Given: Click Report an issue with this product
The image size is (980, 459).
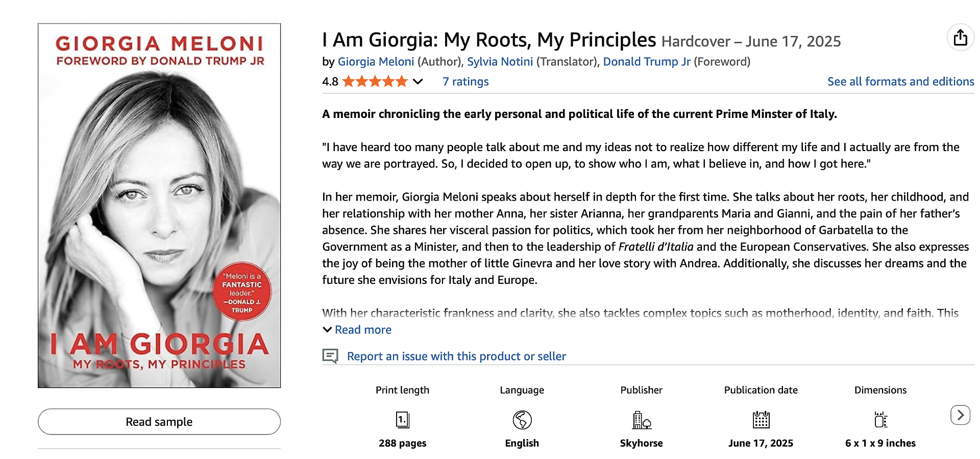Looking at the screenshot, I should (456, 356).
